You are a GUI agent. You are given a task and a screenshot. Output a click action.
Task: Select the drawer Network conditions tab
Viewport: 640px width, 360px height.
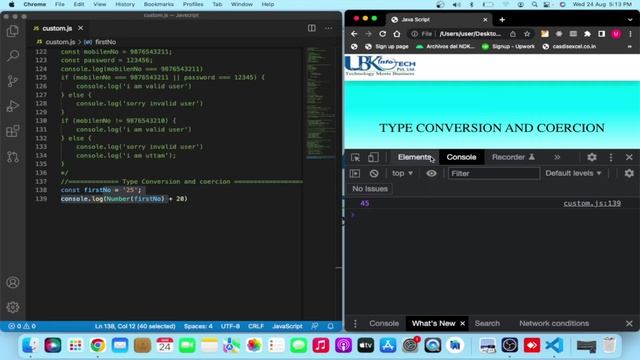pyautogui.click(x=554, y=324)
